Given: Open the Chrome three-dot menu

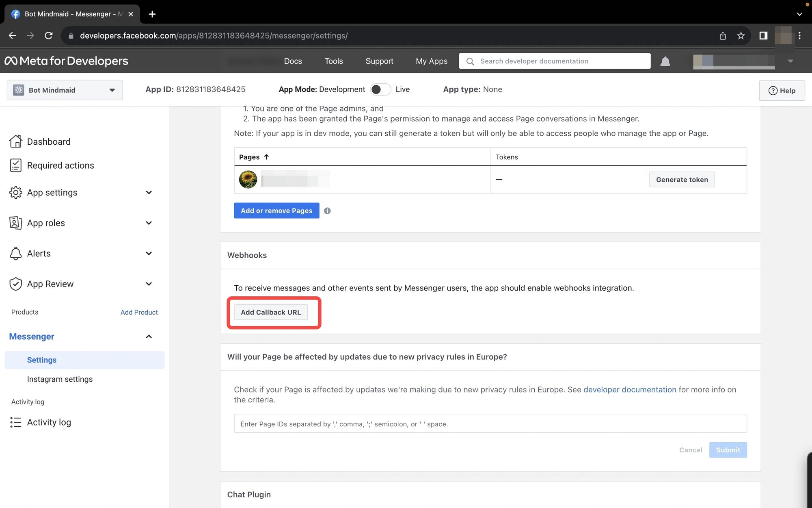Looking at the screenshot, I should click(x=799, y=36).
